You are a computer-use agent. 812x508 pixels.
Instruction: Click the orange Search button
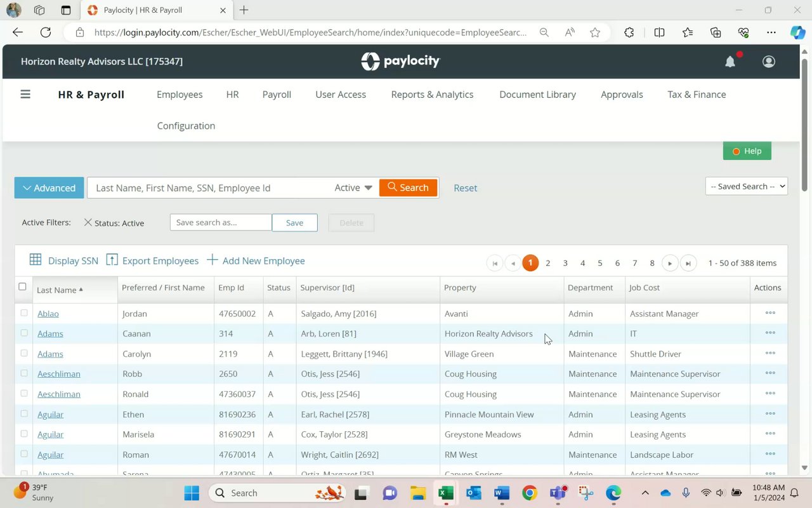coord(409,187)
